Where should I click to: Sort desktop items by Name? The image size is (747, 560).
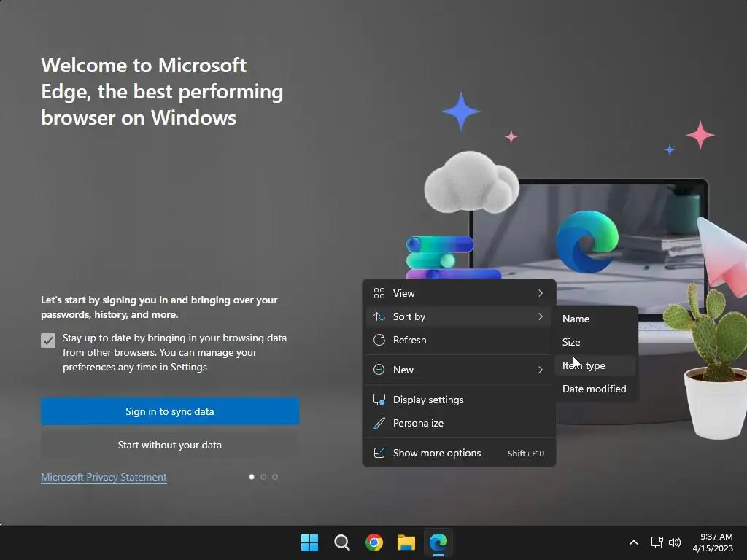[x=596, y=319]
